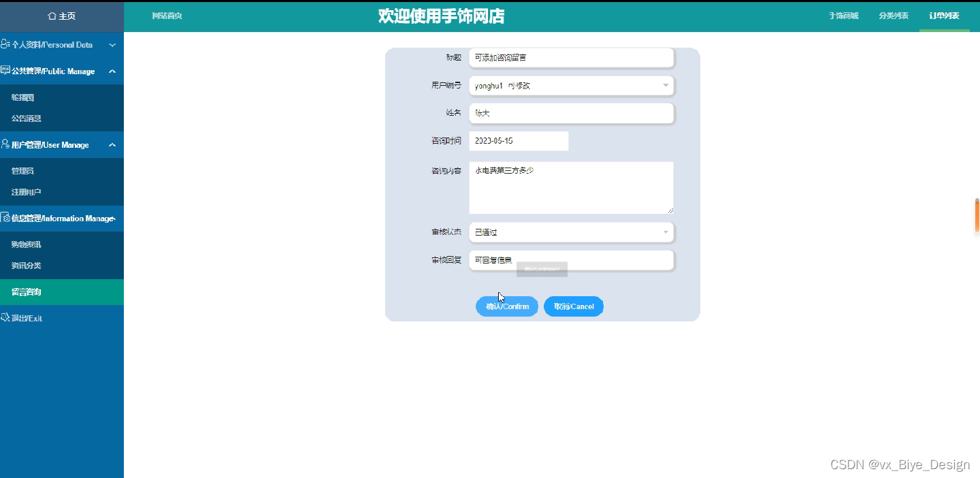Image resolution: width=980 pixels, height=478 pixels.
Task: Switch to the 订单列表 top tab
Action: tap(944, 16)
